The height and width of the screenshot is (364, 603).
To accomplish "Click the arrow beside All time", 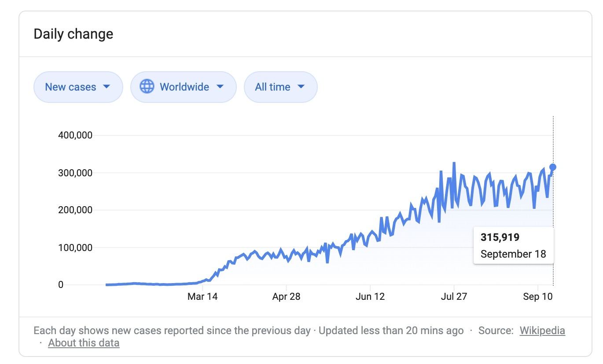I will point(301,87).
